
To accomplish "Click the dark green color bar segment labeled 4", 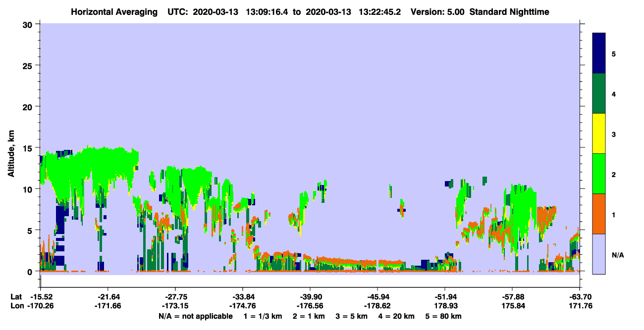I will click(x=599, y=94).
